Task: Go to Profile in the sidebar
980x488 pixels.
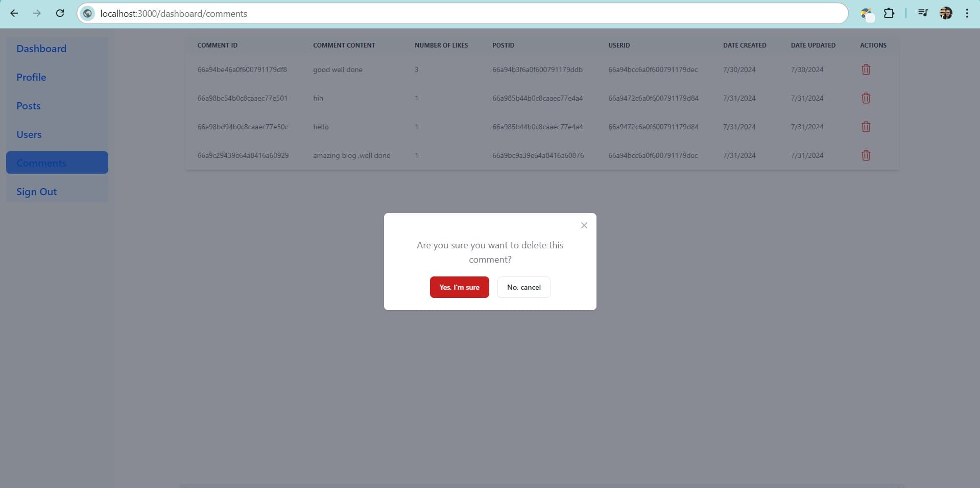Action: (31, 77)
